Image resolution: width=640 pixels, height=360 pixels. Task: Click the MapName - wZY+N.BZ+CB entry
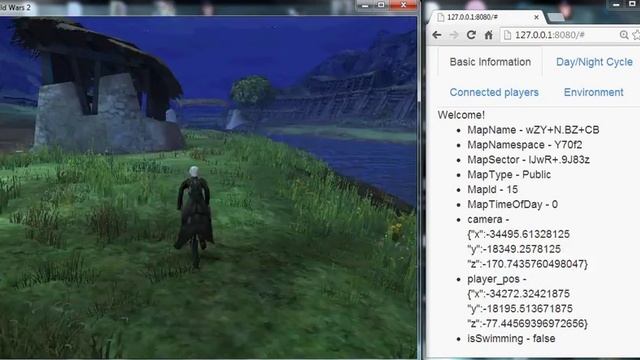pyautogui.click(x=533, y=130)
